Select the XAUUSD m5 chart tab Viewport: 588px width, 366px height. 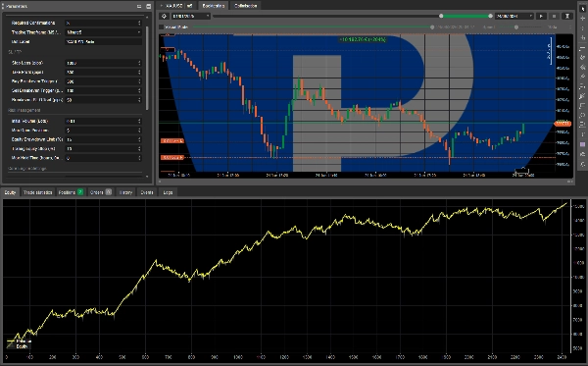[x=176, y=6]
